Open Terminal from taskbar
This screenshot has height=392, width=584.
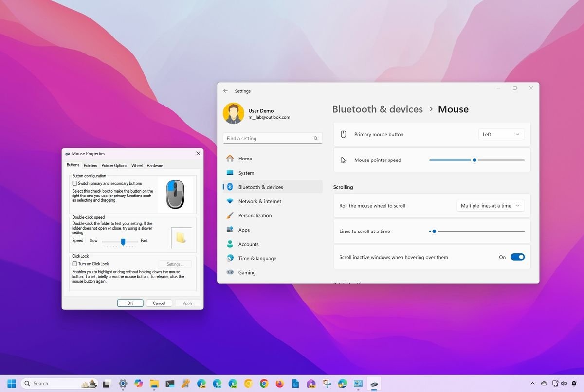(x=170, y=383)
